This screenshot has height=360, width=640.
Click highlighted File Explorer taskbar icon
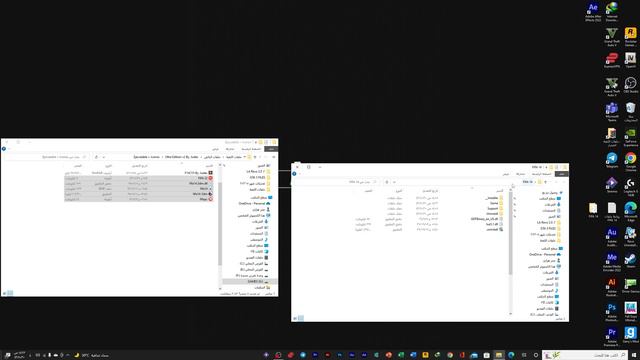point(498,355)
